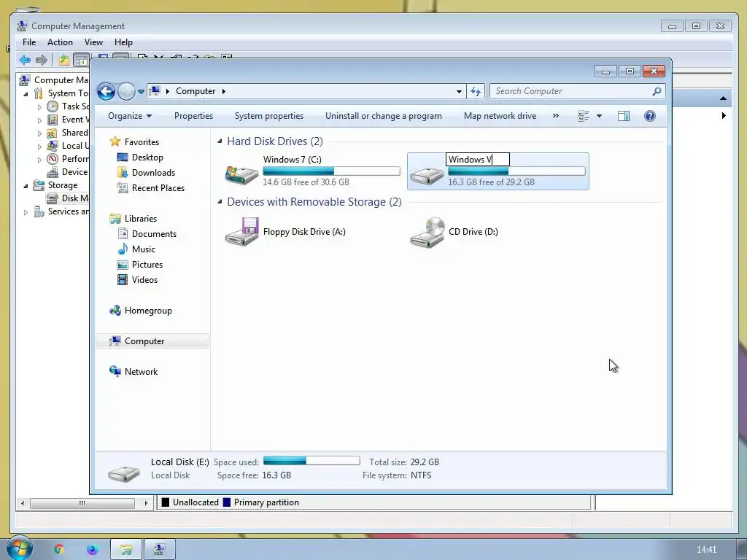Click the search magnifier icon
Image resolution: width=747 pixels, height=560 pixels.
coord(657,91)
